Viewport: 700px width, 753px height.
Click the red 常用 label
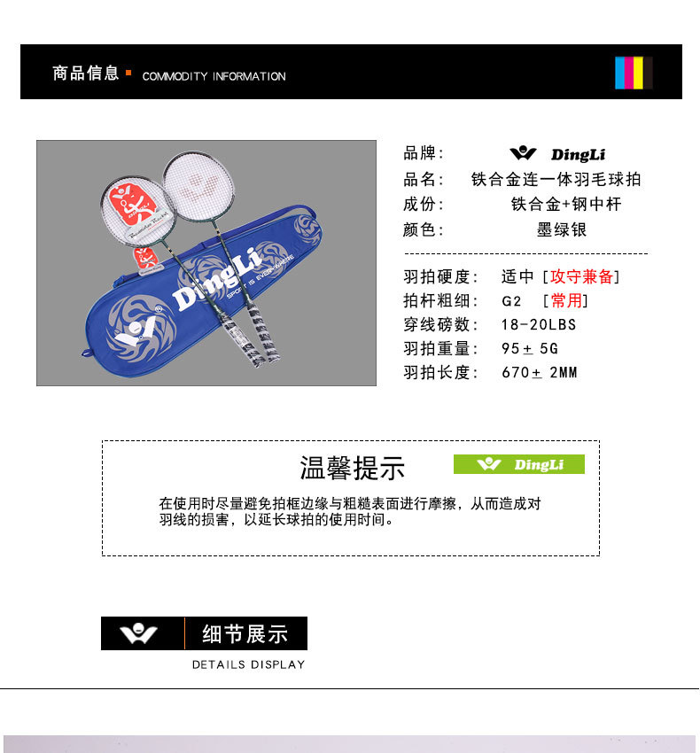566,300
